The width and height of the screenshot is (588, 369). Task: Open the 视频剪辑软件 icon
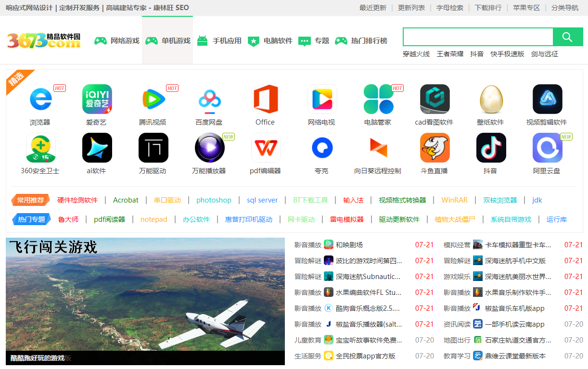547,99
